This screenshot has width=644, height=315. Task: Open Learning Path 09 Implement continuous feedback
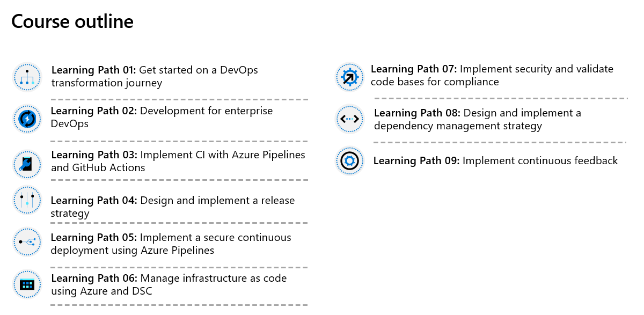pos(496,161)
